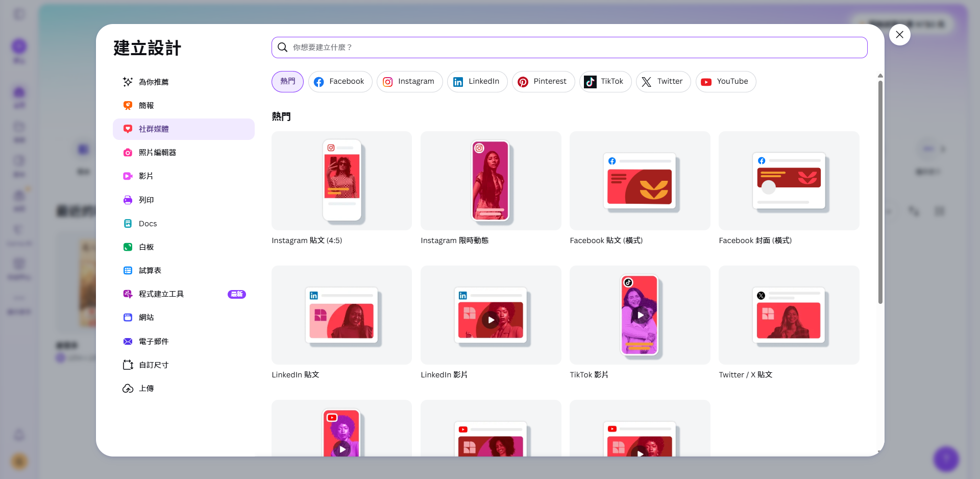Filter designs by Instagram
980x479 pixels.
[409, 82]
